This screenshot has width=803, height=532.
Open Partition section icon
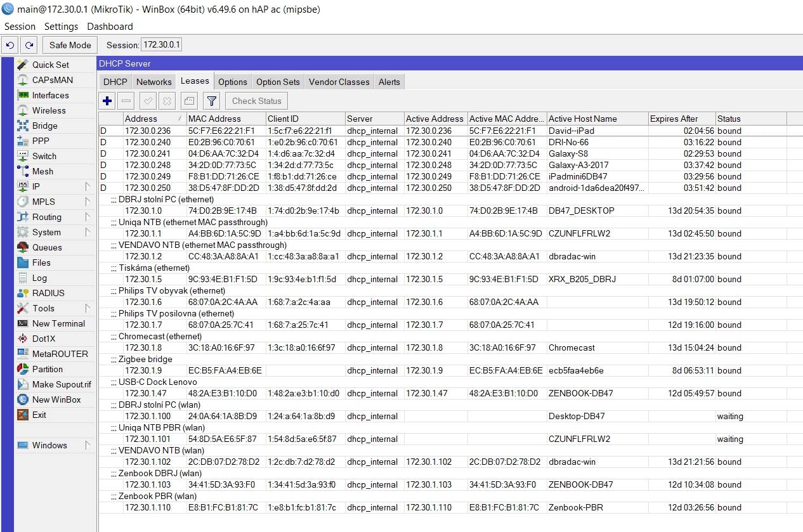click(23, 369)
